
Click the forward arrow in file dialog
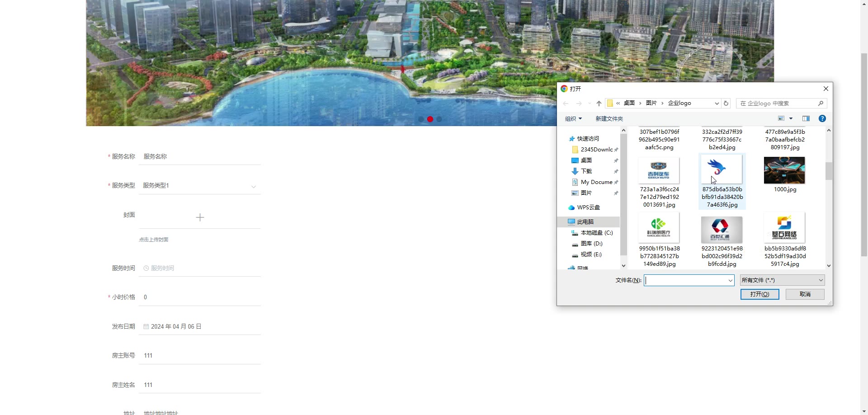click(x=579, y=104)
